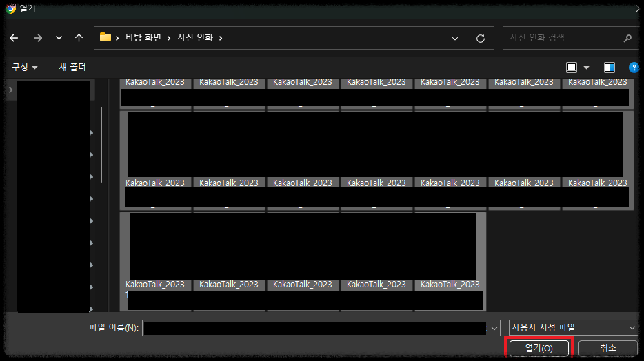The height and width of the screenshot is (361, 644).
Task: Expand chevron after 사진 인화 in path
Action: [221, 38]
